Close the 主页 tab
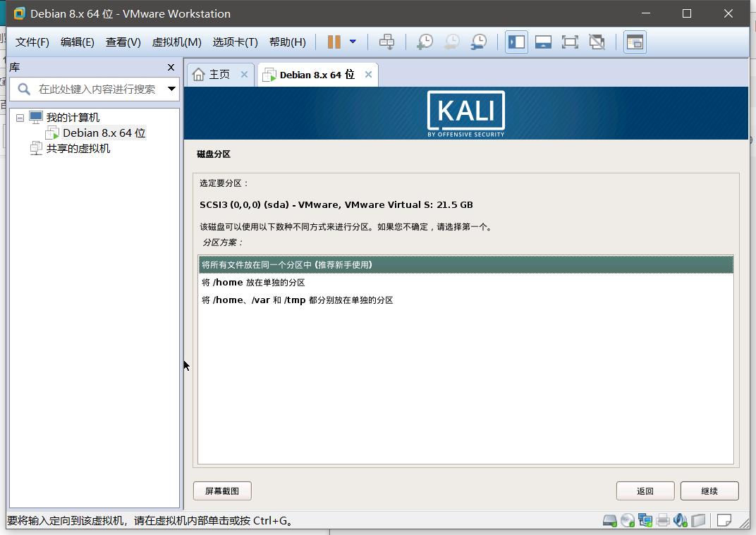Screen dimensions: 756x535 (x=244, y=74)
